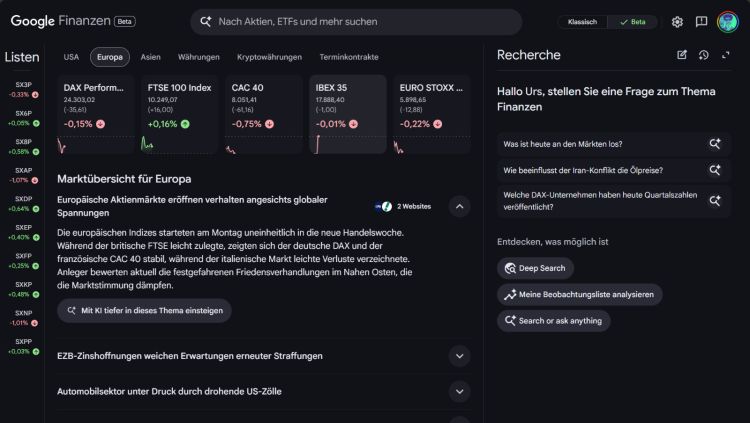Open the DAX Performance index card
The width and height of the screenshot is (750, 423).
point(96,114)
